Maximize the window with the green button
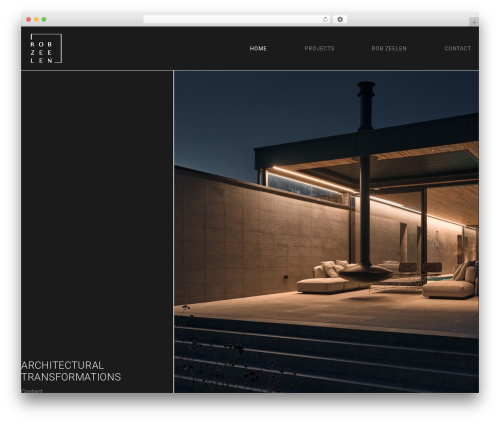 44,20
